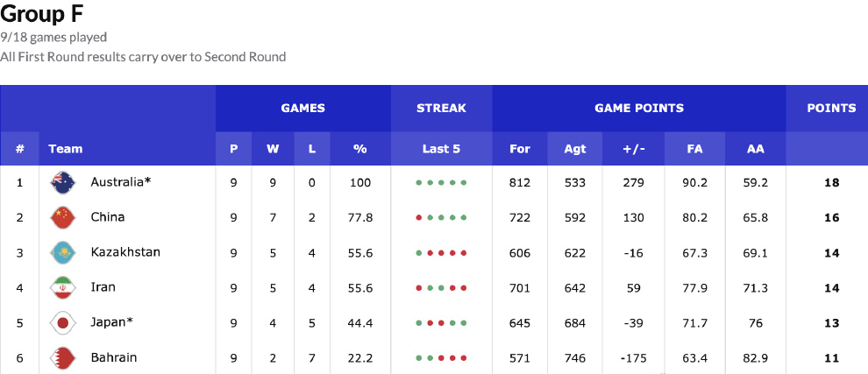Click the AA column header

coord(756,149)
